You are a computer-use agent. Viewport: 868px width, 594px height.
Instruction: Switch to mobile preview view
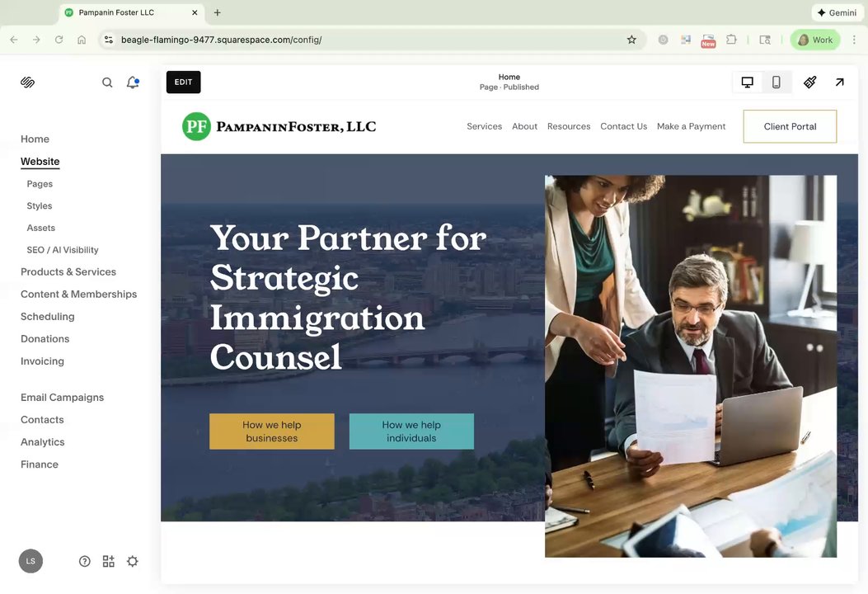click(777, 82)
